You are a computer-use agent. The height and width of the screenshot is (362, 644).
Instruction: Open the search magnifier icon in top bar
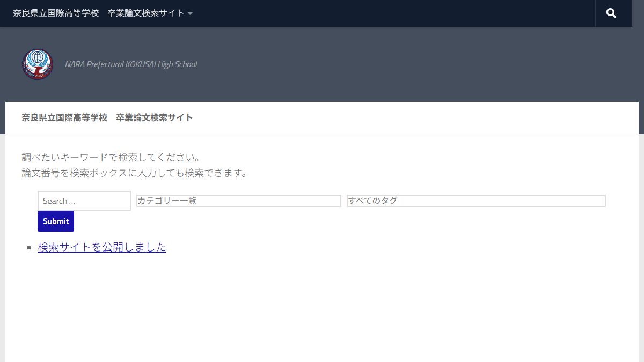coord(611,13)
